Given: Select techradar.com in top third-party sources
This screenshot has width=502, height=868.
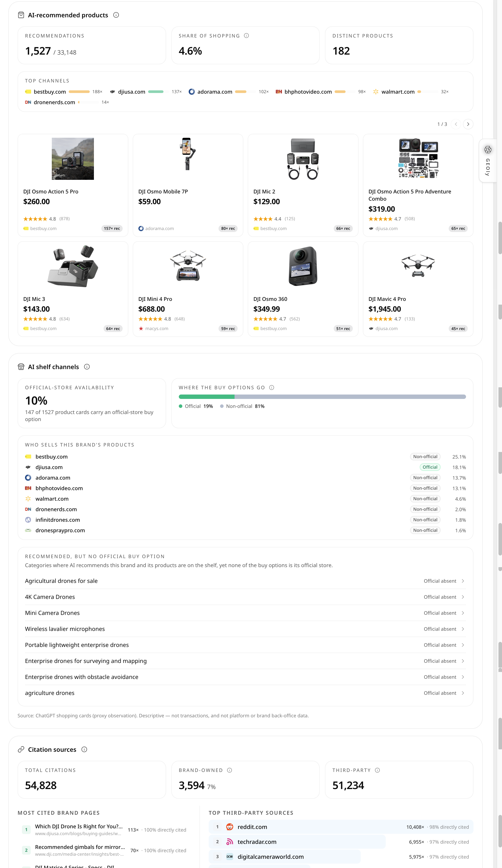Looking at the screenshot, I should coord(341,841).
